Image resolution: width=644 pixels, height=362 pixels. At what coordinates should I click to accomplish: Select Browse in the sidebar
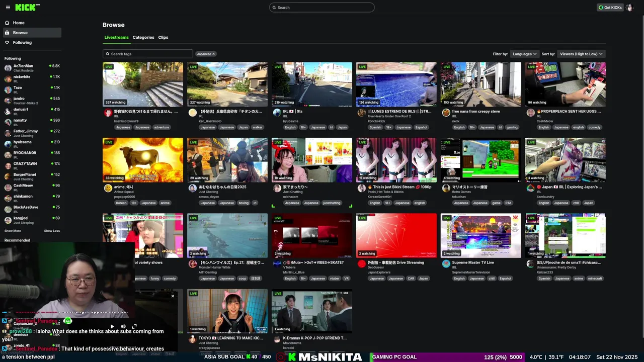(x=32, y=33)
